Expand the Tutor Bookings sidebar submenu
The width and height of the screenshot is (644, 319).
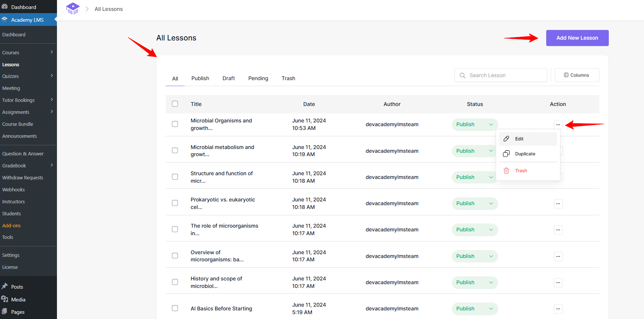(52, 100)
